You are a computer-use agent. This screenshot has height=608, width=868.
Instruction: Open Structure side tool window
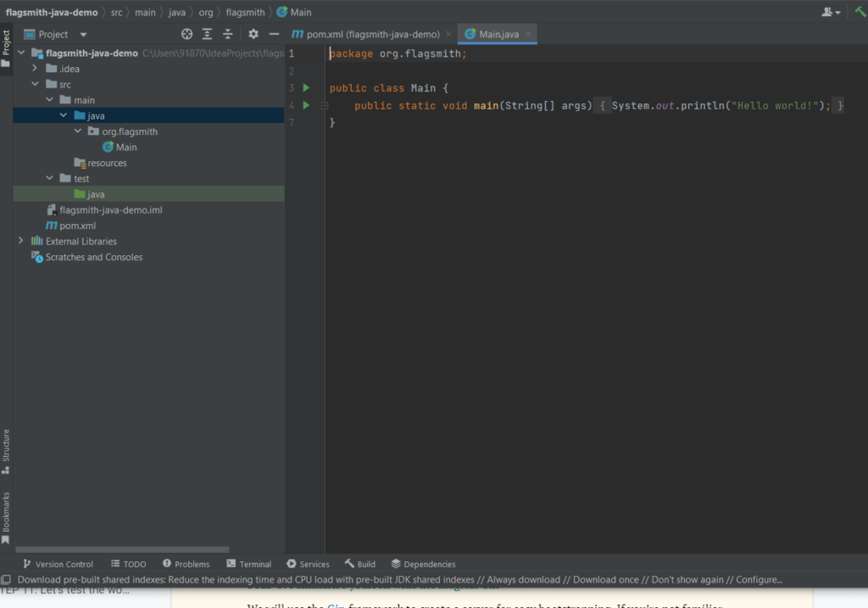[6, 452]
